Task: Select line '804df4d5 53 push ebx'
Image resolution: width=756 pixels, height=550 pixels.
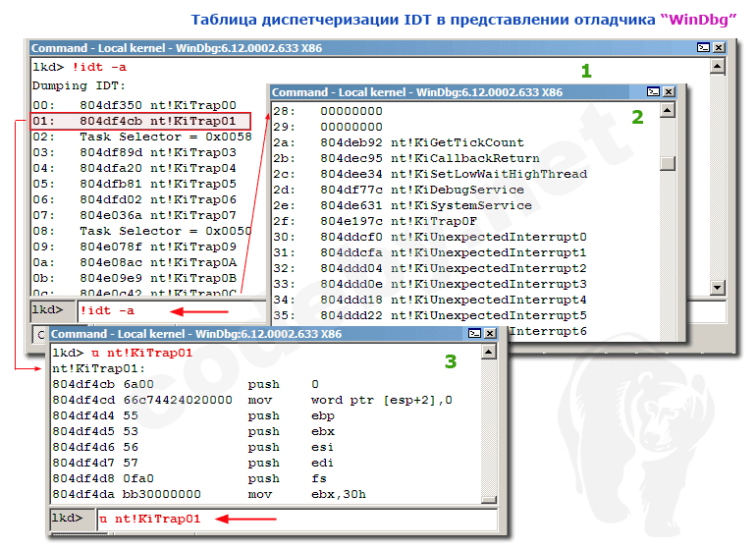Action: point(193,431)
